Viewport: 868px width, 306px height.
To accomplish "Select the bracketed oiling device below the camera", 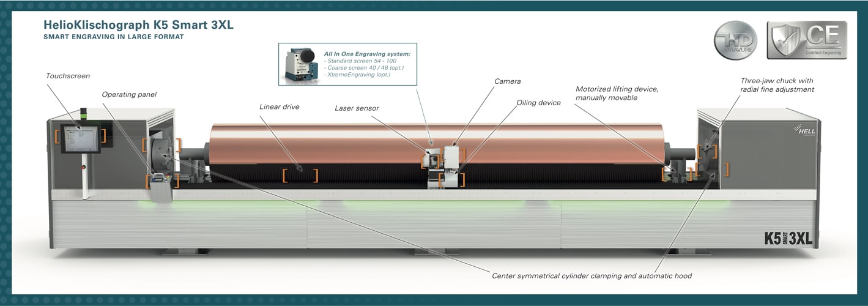I will [451, 179].
